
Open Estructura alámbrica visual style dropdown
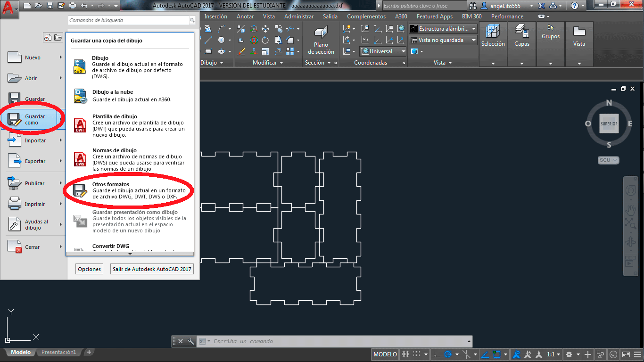443,29
